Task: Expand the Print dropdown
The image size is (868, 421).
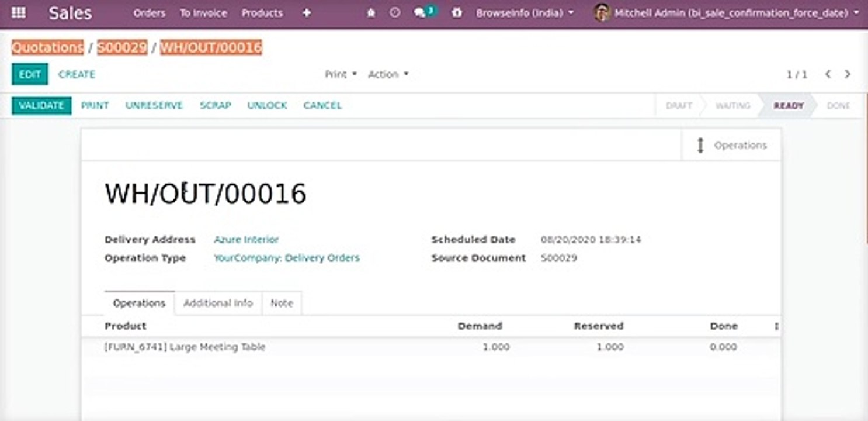Action: pyautogui.click(x=341, y=74)
